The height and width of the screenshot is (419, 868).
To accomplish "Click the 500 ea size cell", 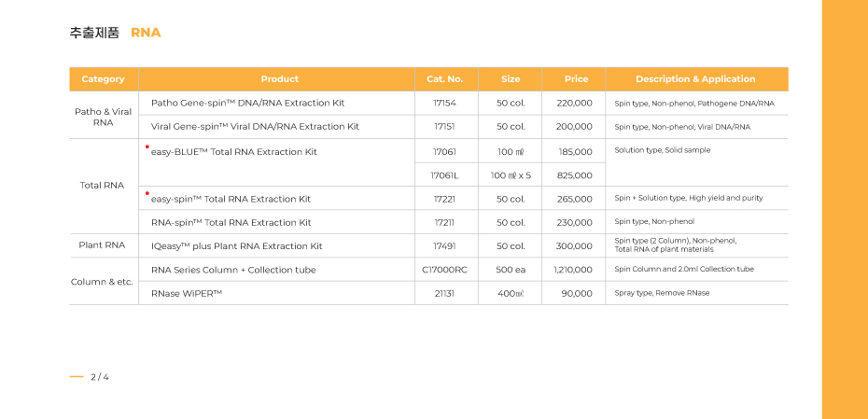I will click(511, 270).
